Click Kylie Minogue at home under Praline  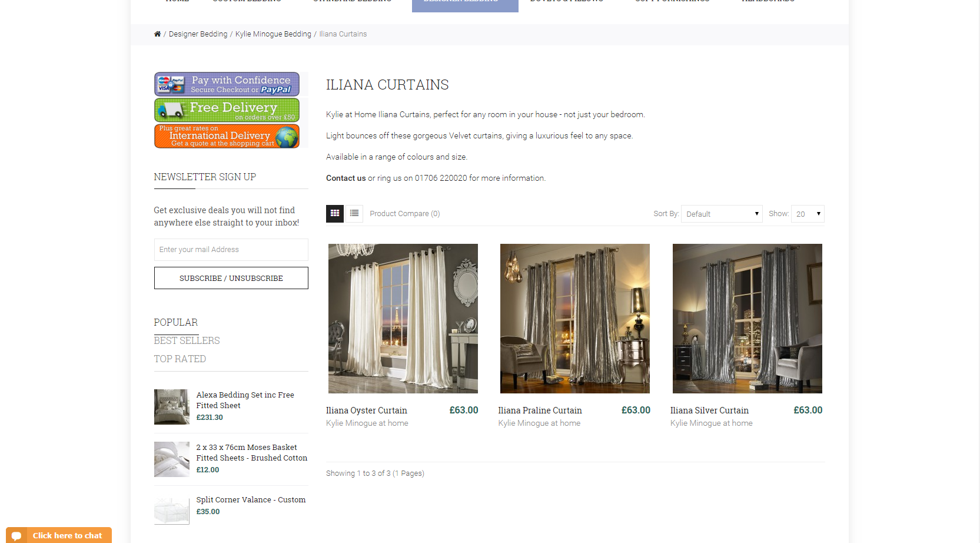[x=539, y=423]
